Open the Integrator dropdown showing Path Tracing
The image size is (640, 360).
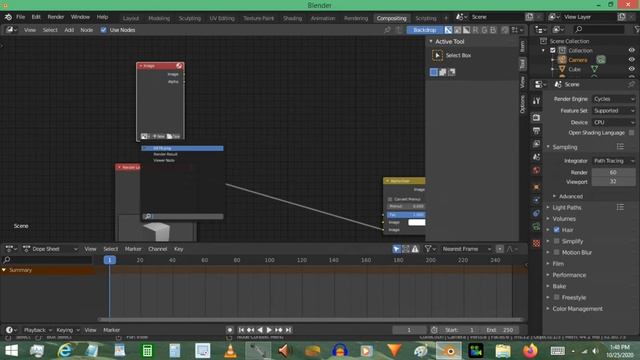pyautogui.click(x=614, y=161)
